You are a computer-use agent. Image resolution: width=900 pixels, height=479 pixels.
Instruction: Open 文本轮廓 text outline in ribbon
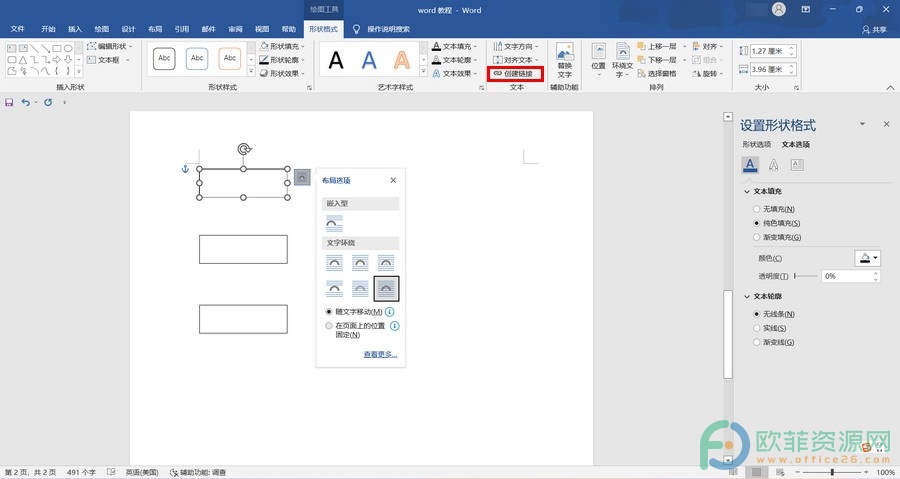(x=455, y=60)
